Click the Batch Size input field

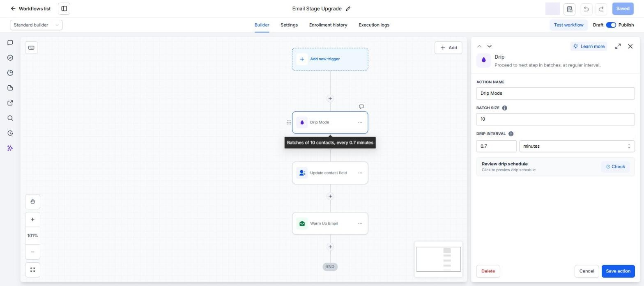[555, 119]
